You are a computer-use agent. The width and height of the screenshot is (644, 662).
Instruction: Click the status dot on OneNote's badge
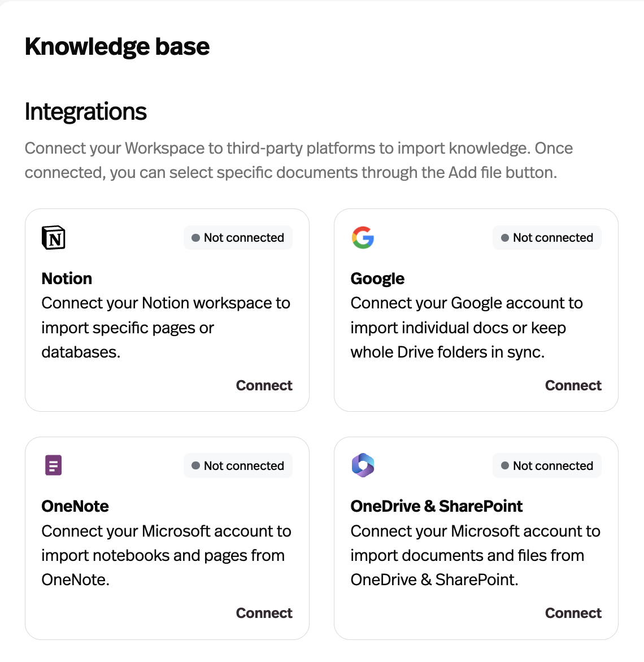point(196,465)
